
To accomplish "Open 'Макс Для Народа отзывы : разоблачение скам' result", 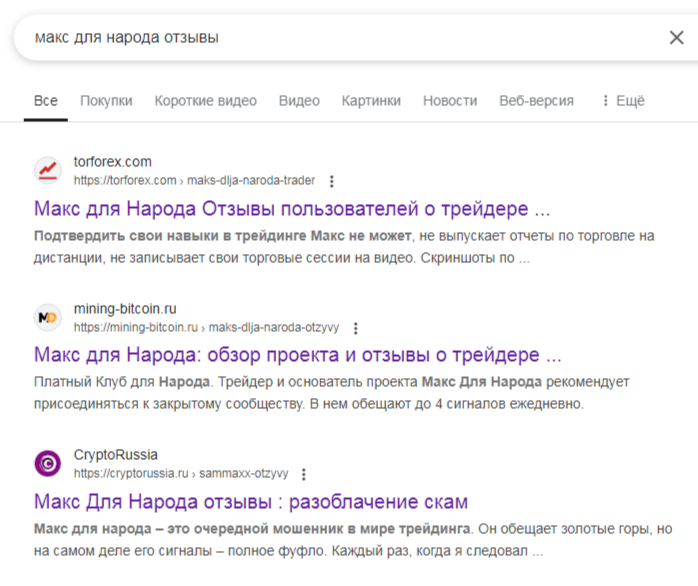I will pos(251,502).
